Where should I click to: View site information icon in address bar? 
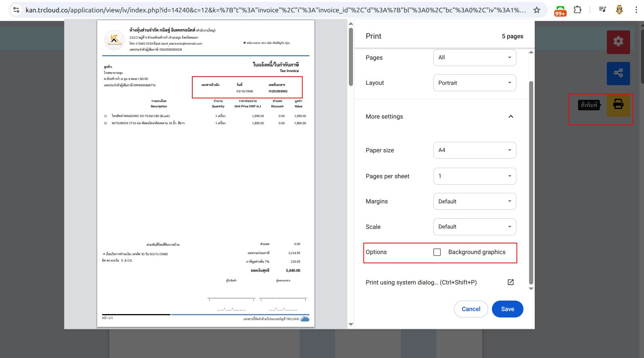16,10
